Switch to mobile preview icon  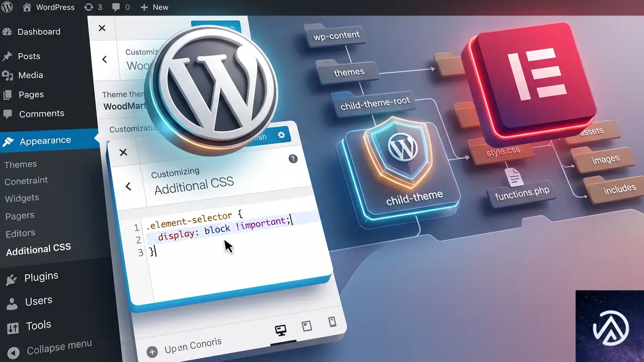tap(332, 321)
